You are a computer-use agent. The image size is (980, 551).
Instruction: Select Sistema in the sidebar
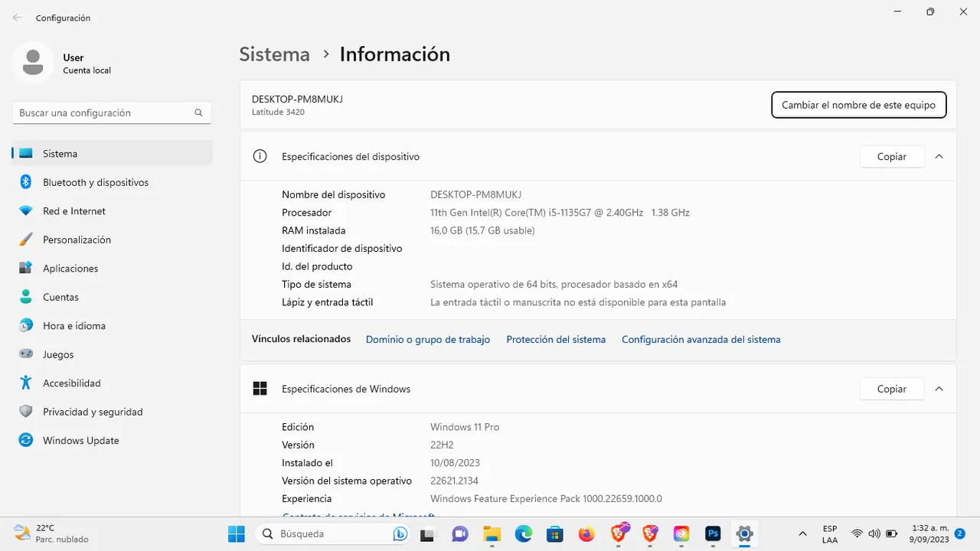click(x=112, y=154)
